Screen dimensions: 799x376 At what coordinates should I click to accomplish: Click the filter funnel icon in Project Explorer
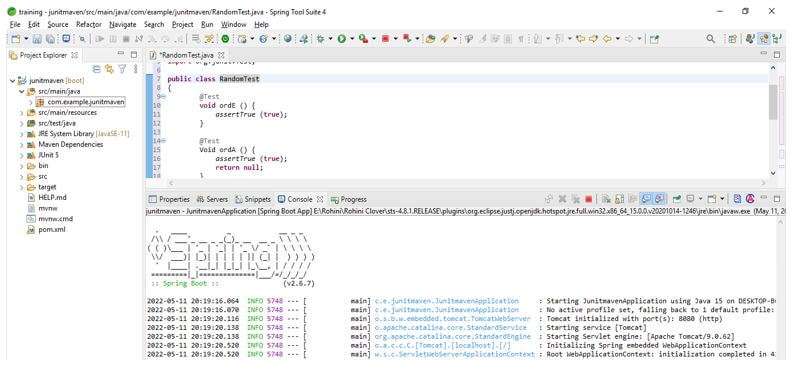click(122, 69)
